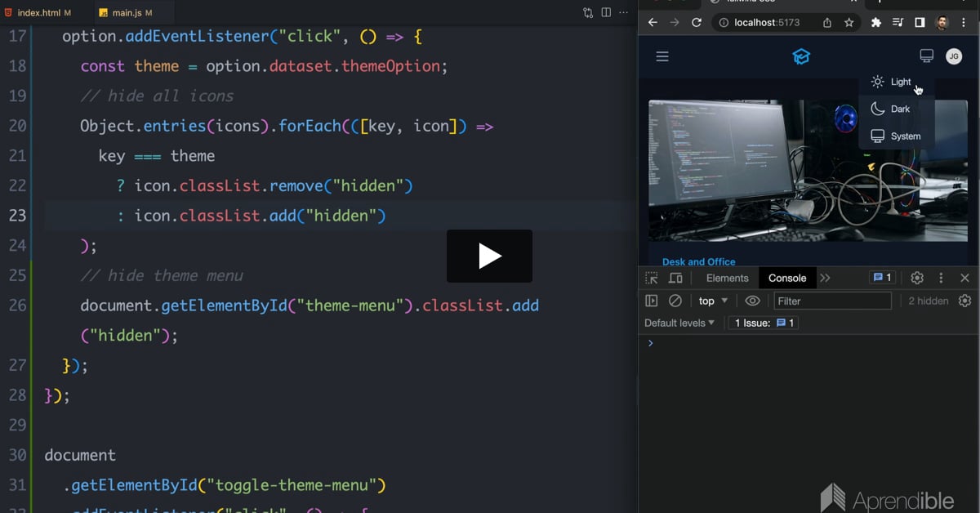The image size is (980, 513).
Task: Go forward in the browser
Action: tap(675, 23)
